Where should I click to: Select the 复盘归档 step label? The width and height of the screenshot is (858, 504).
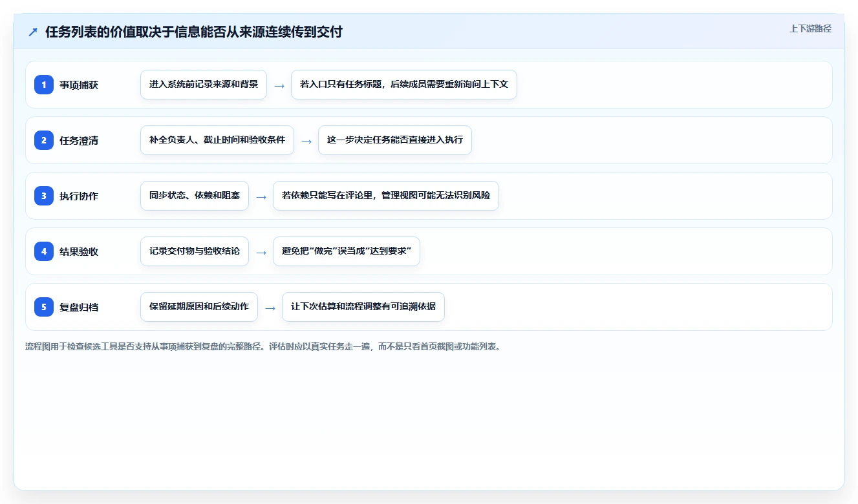(79, 308)
